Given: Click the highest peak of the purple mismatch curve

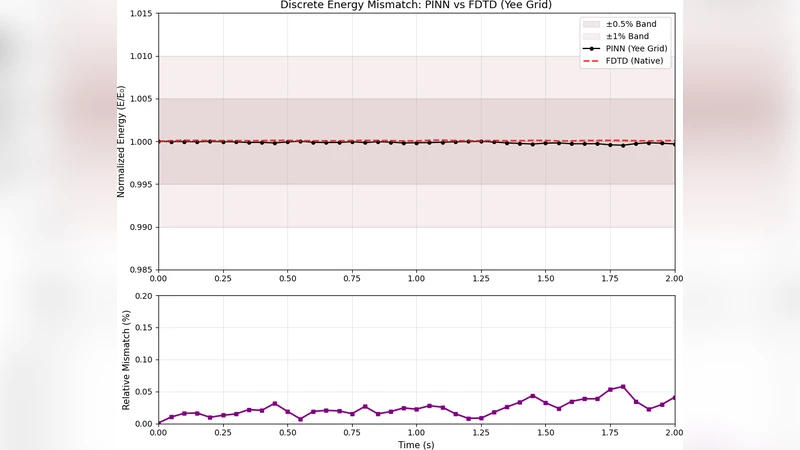Looking at the screenshot, I should pyautogui.click(x=623, y=387).
